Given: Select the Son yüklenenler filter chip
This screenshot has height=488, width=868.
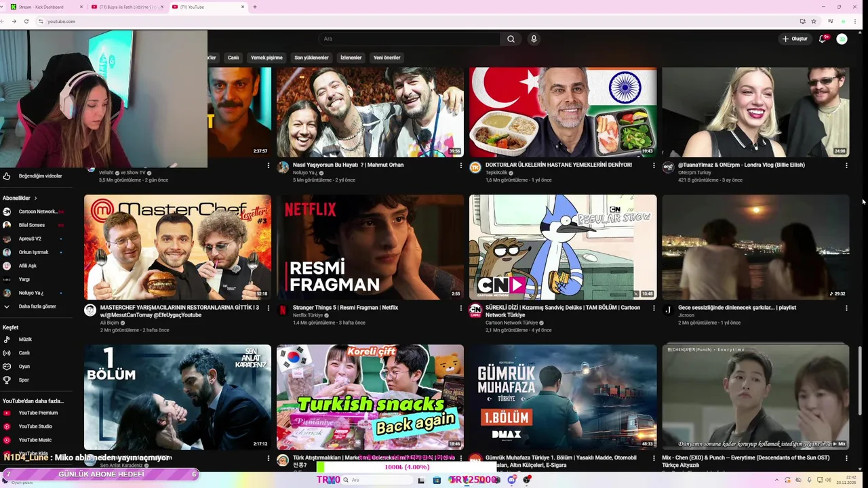Looking at the screenshot, I should [311, 58].
